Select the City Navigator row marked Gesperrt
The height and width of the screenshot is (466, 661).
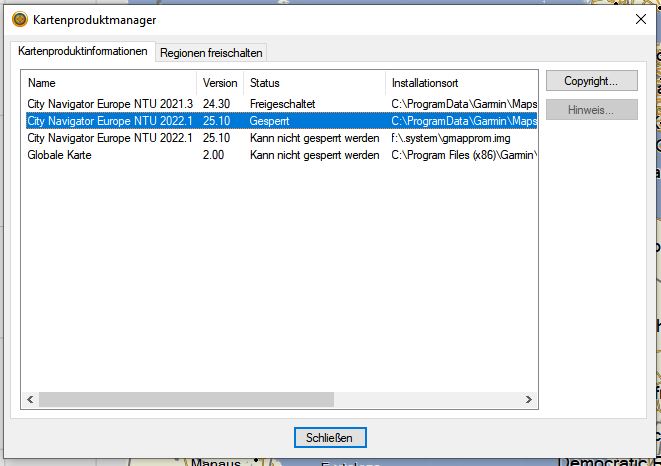click(110, 121)
